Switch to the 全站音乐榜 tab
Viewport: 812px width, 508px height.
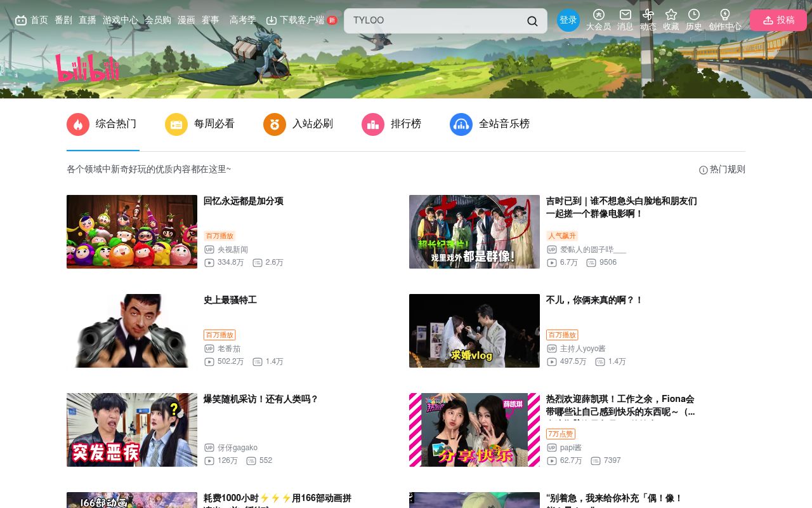click(x=490, y=124)
